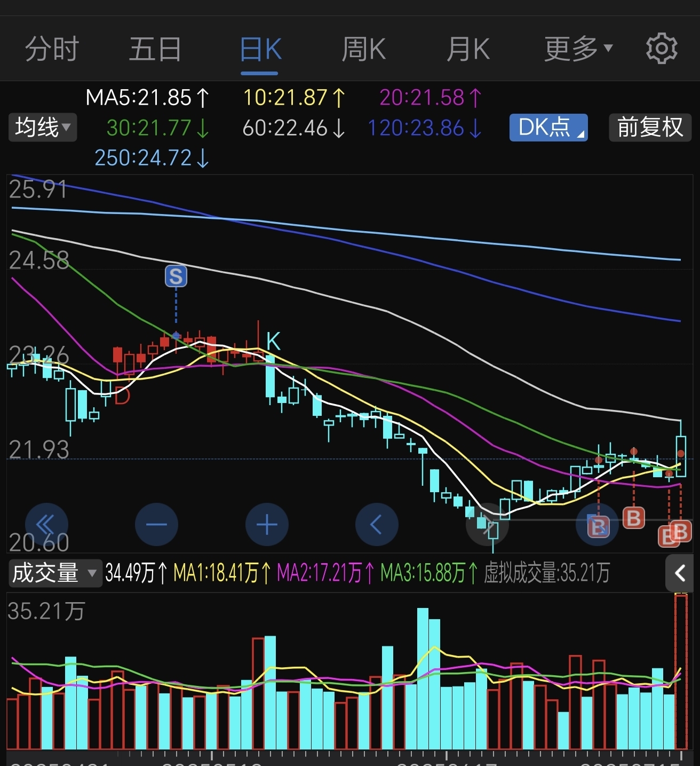Jump to earliest data with double-left arrow

(46, 525)
